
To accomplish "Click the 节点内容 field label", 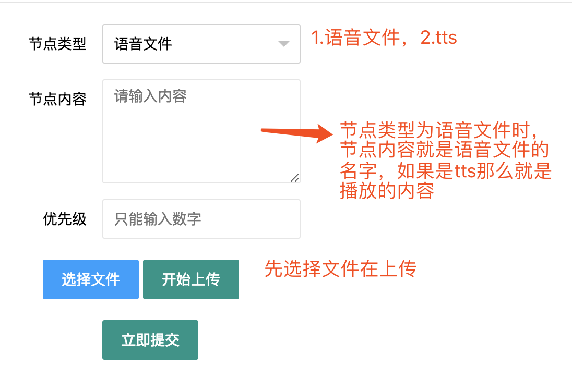I will point(57,99).
